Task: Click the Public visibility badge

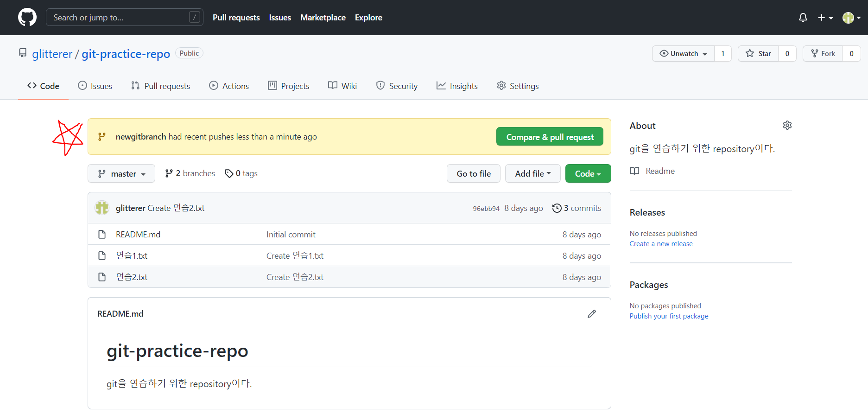Action: point(189,53)
